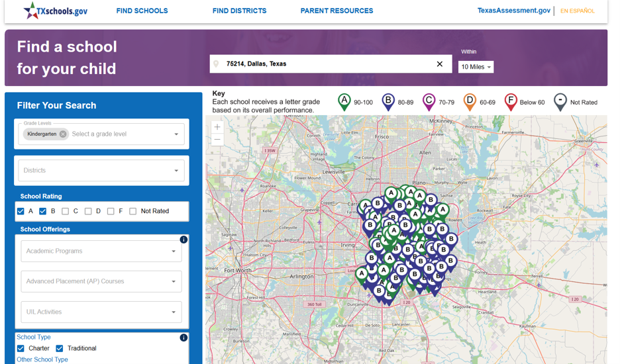Uncheck the Traditional school type

pyautogui.click(x=60, y=348)
